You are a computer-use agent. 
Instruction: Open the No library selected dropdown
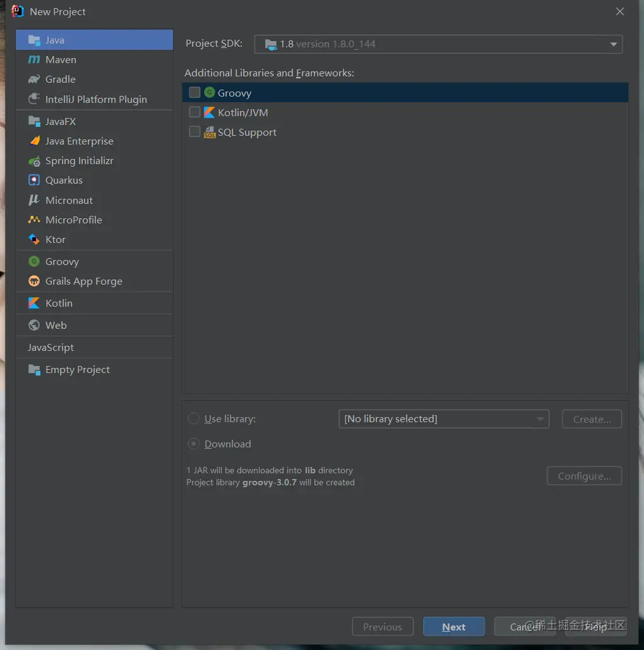444,419
